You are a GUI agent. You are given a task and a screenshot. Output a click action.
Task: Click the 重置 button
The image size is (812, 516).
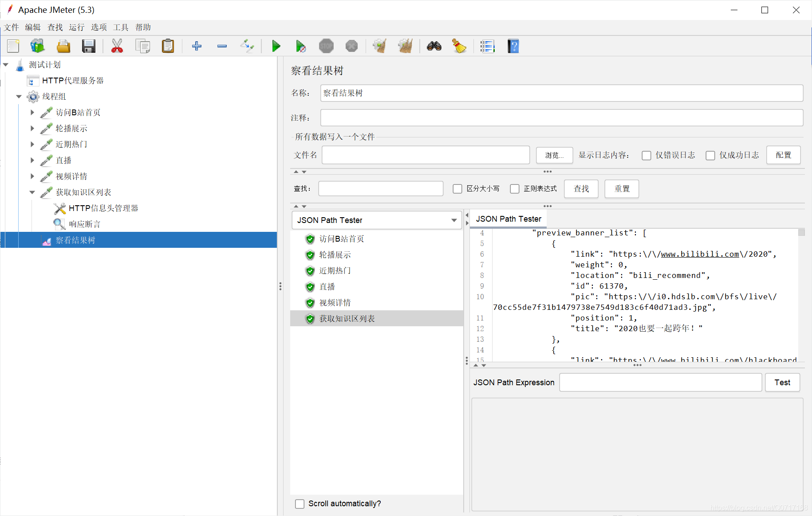[622, 189]
